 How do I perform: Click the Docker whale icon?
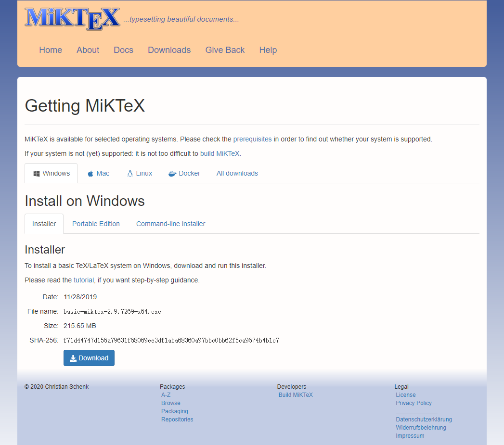(x=172, y=174)
